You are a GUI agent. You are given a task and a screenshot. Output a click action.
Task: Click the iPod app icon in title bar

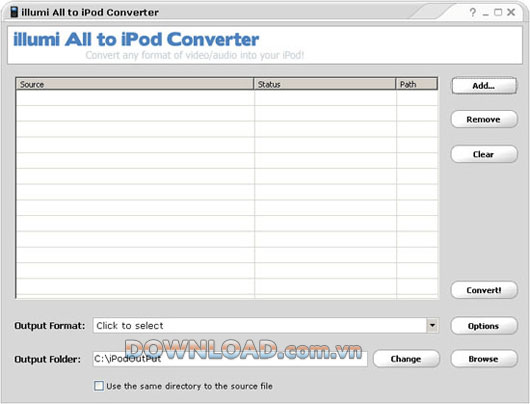click(x=14, y=12)
